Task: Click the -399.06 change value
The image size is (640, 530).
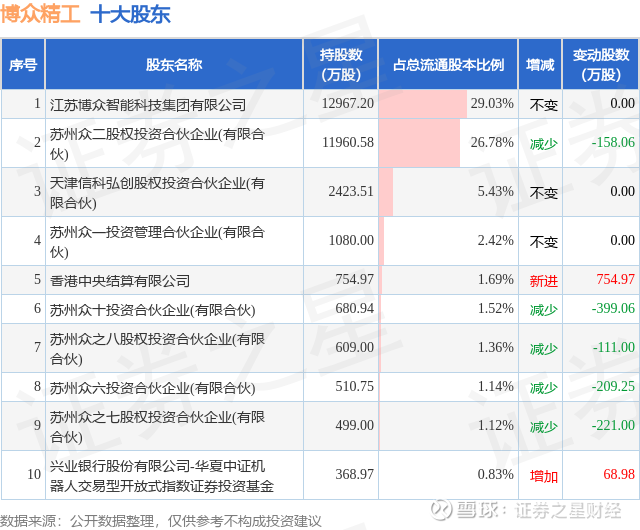Action: 613,308
